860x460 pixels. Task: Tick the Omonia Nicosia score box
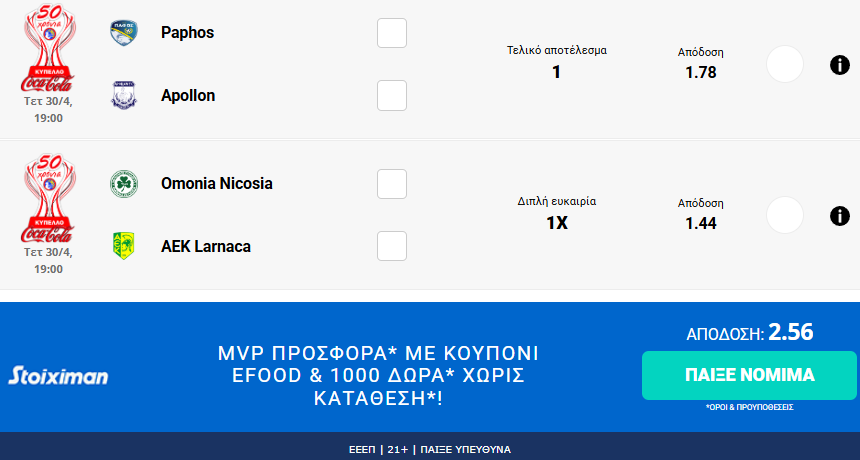tap(392, 184)
